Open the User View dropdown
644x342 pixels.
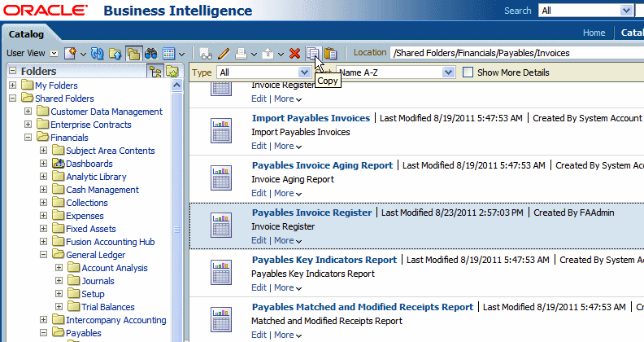tap(54, 54)
